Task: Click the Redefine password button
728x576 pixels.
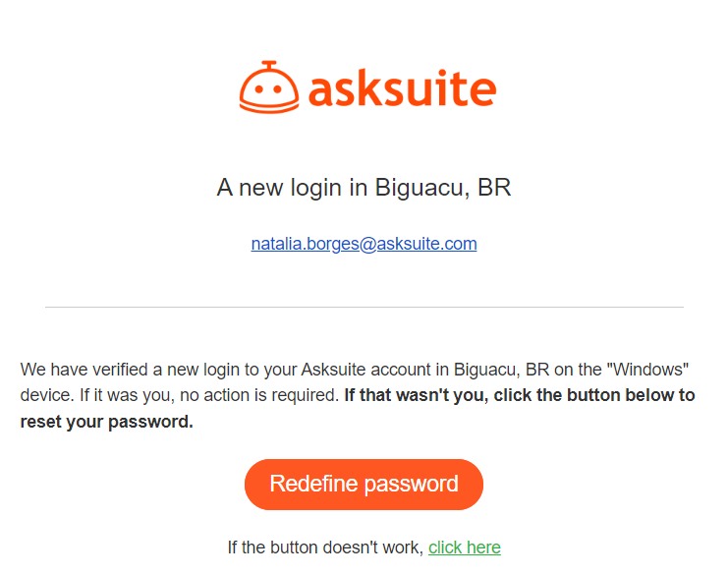Action: pyautogui.click(x=364, y=485)
